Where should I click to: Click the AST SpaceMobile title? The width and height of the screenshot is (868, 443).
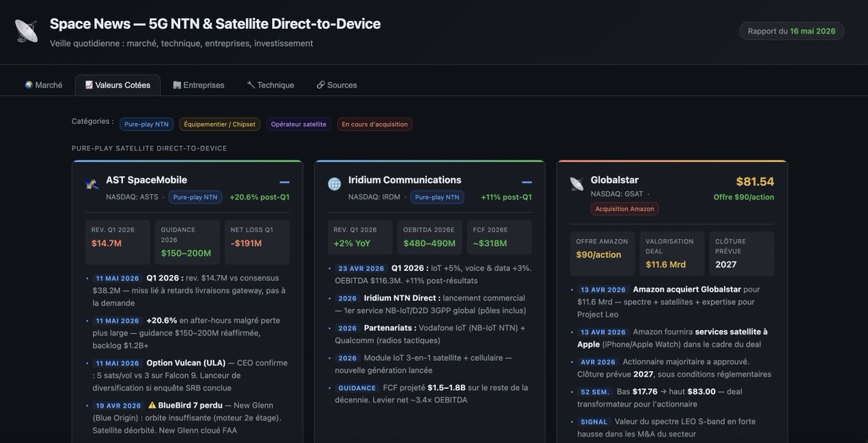click(147, 180)
